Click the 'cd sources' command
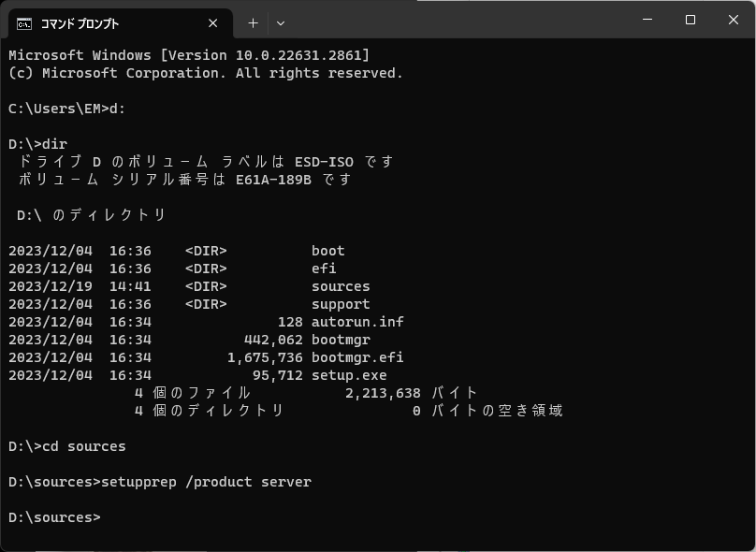Viewport: 756px width, 552px height. click(84, 446)
